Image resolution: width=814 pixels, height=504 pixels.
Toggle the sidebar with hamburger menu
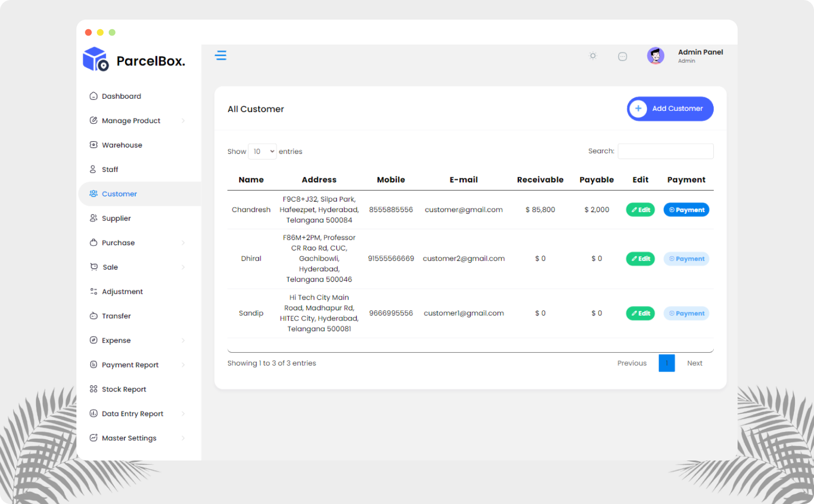(x=221, y=55)
